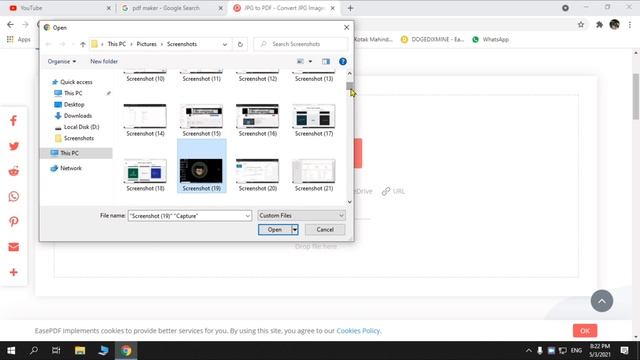Click the file list scroll down arrow

(349, 202)
